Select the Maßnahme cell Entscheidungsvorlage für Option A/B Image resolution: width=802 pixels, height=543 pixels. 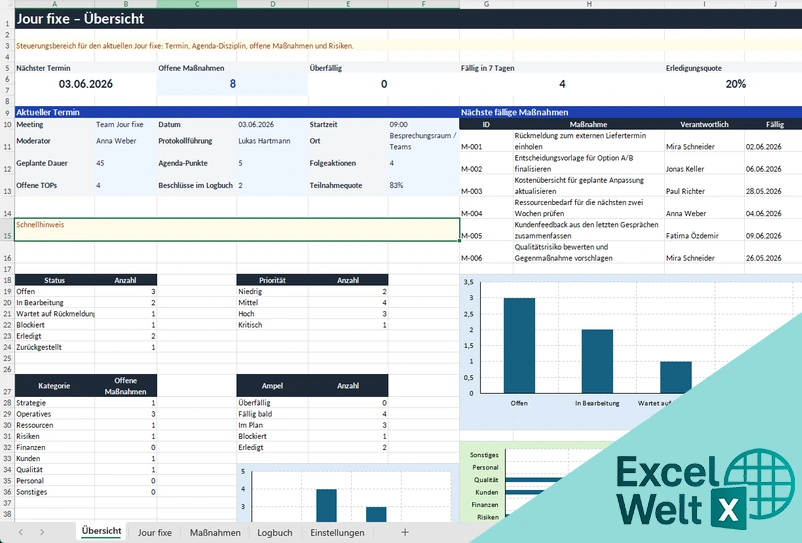[589, 163]
